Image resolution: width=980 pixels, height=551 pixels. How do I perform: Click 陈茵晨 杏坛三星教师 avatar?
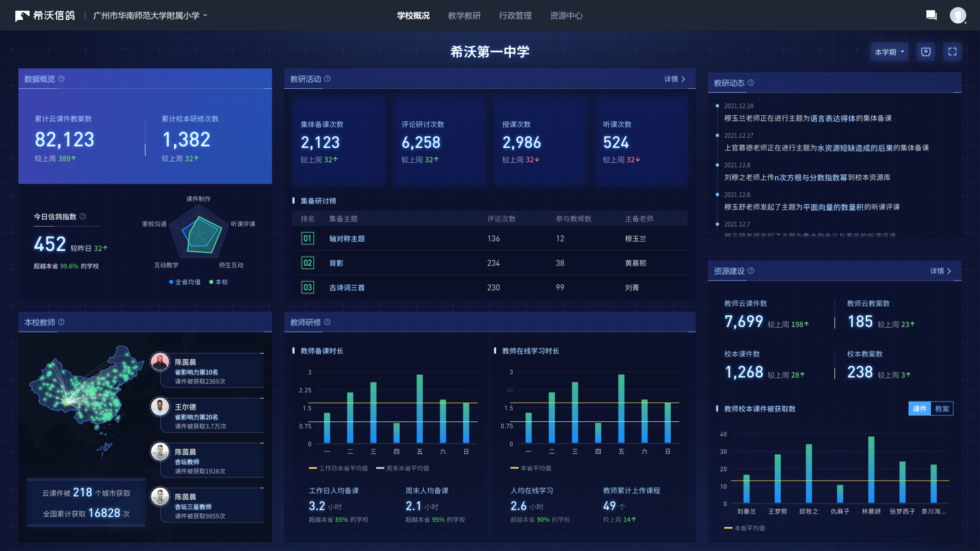[160, 496]
